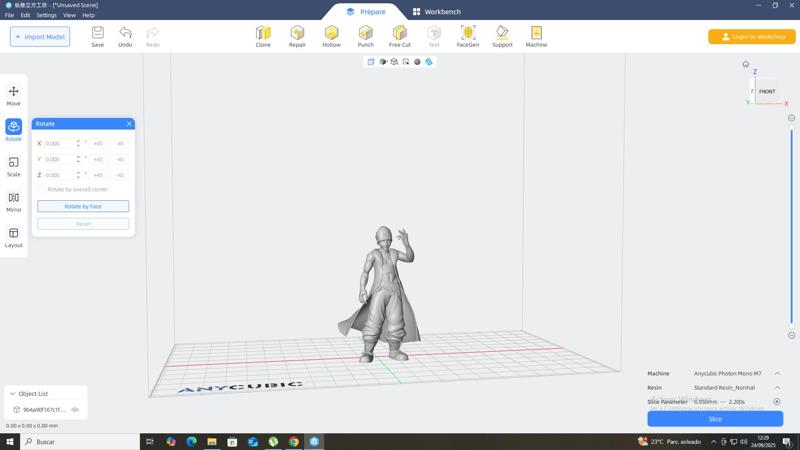Collapse the Object List panel
Viewport: 800px width, 450px height.
point(12,393)
